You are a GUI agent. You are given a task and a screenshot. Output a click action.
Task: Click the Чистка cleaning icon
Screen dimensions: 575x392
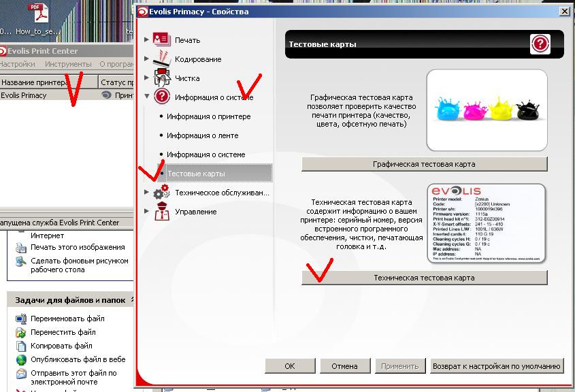pos(161,78)
